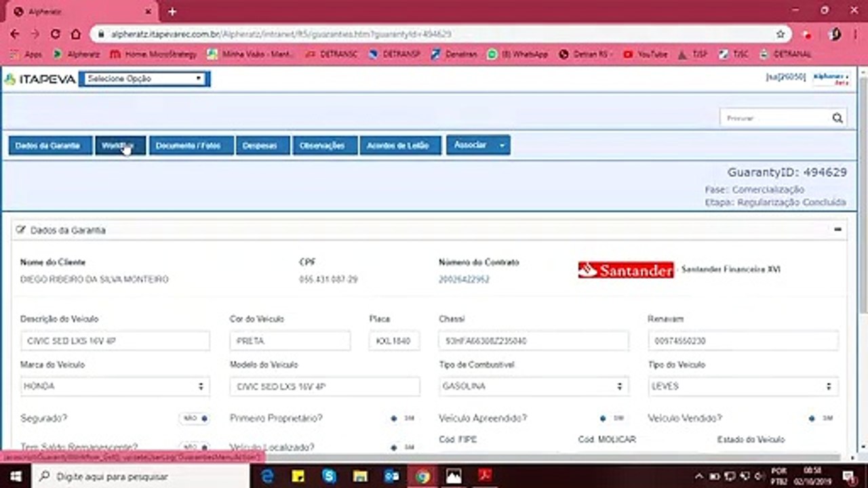Click the Modelo do Veículo field
The width and height of the screenshot is (868, 488).
(x=325, y=386)
